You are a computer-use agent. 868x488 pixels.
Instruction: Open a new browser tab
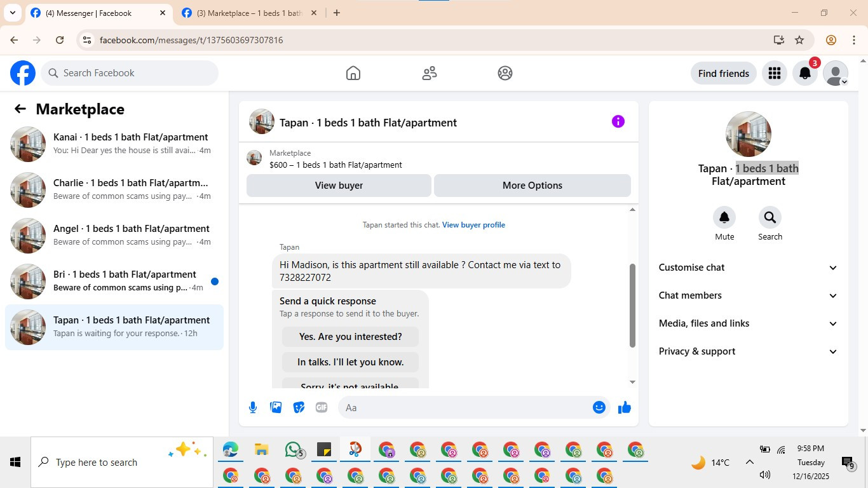(337, 13)
